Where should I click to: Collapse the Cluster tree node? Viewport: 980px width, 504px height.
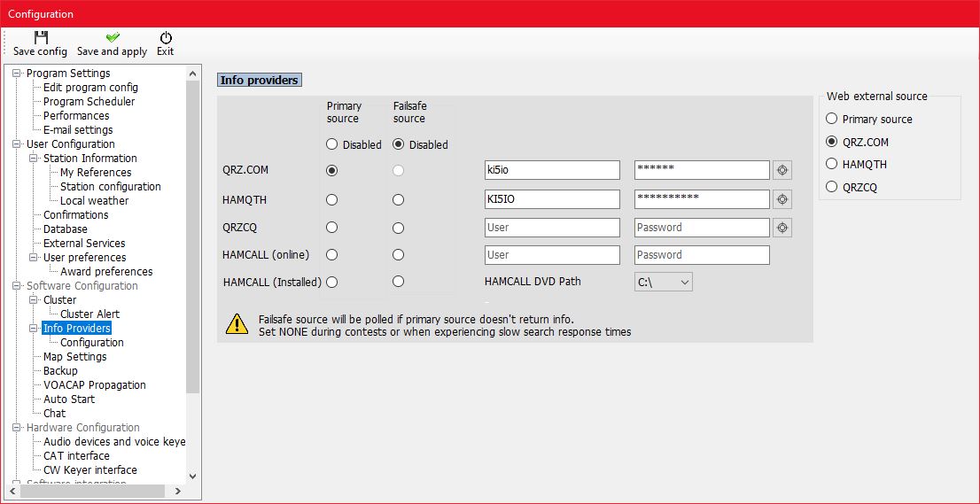pos(33,299)
